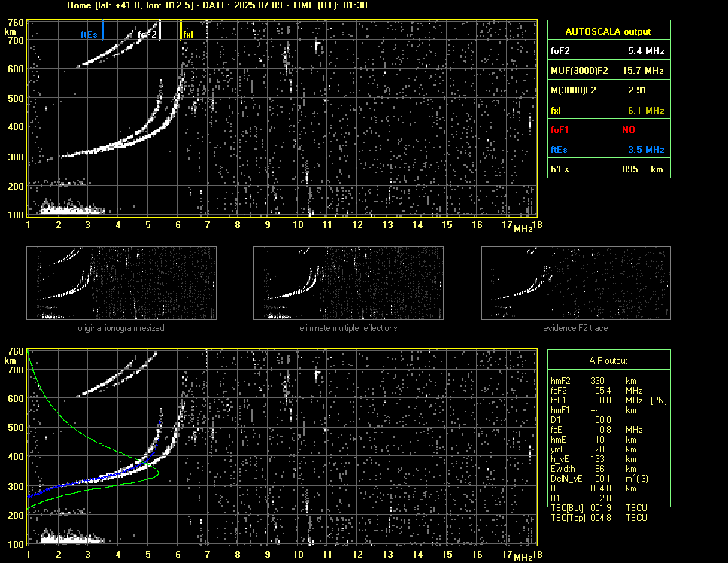
Task: Select the white foF2 marker on top ionogram
Action: (159, 29)
